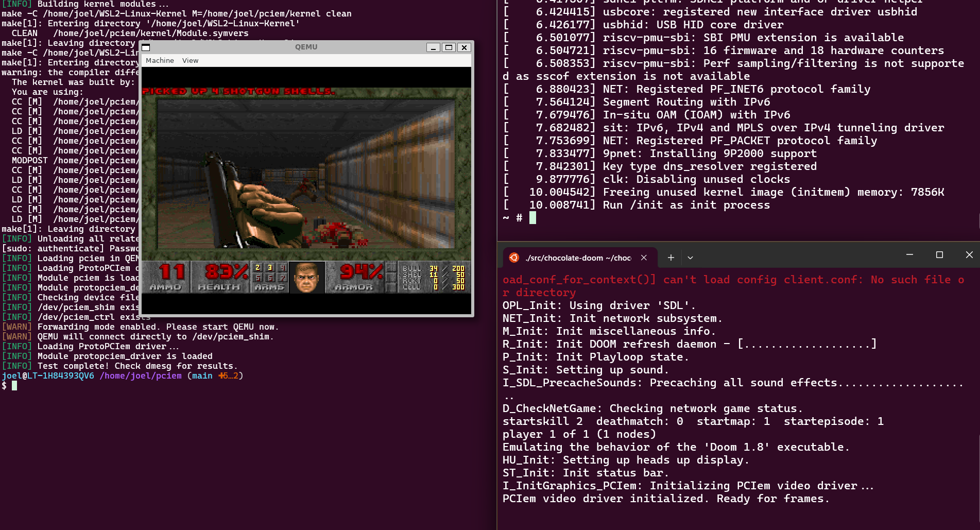This screenshot has height=530, width=980.
Task: Click "NET: Registered PF_PACKET protocol family" line
Action: (x=690, y=141)
